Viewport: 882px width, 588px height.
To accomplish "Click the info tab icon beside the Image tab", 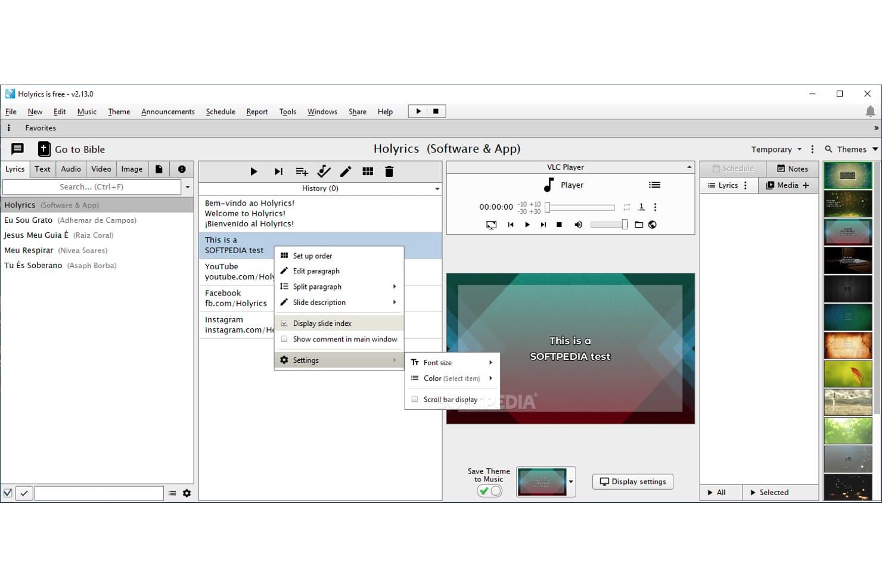I will click(182, 169).
